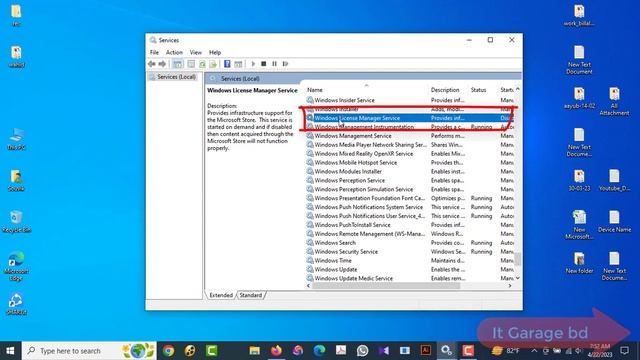The image size is (640, 360).
Task: Sort by the Name column header
Action: 315,90
